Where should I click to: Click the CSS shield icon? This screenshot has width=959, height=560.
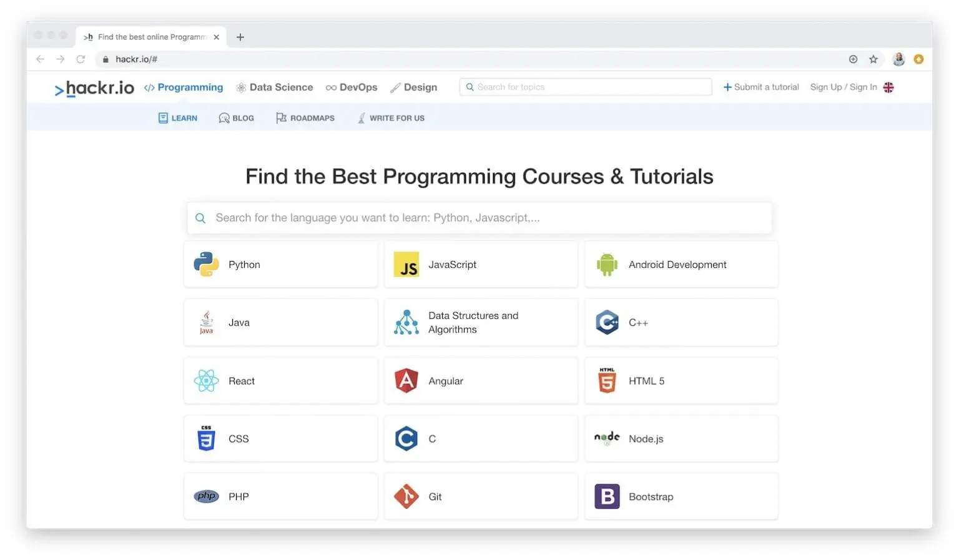click(x=206, y=438)
